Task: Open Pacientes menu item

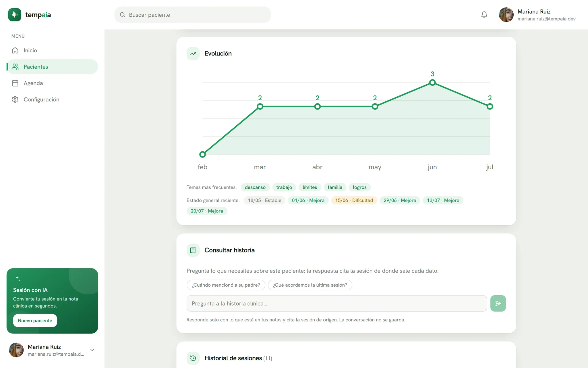Action: pyautogui.click(x=52, y=67)
